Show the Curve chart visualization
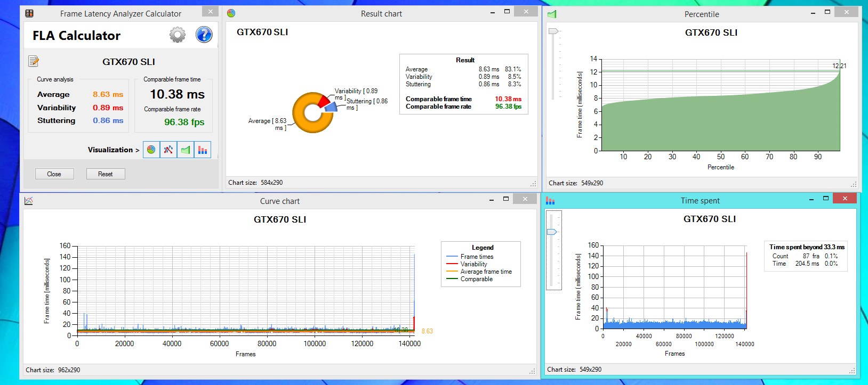868x385 pixels. click(168, 150)
